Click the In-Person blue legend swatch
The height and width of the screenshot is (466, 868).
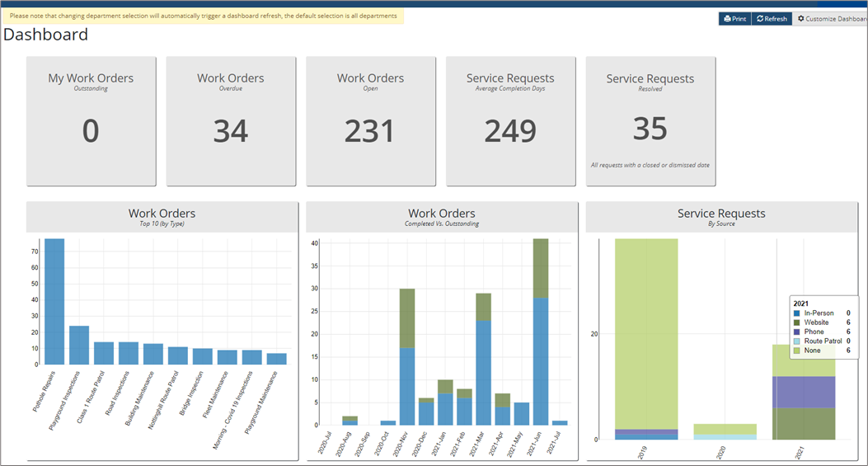[796, 313]
